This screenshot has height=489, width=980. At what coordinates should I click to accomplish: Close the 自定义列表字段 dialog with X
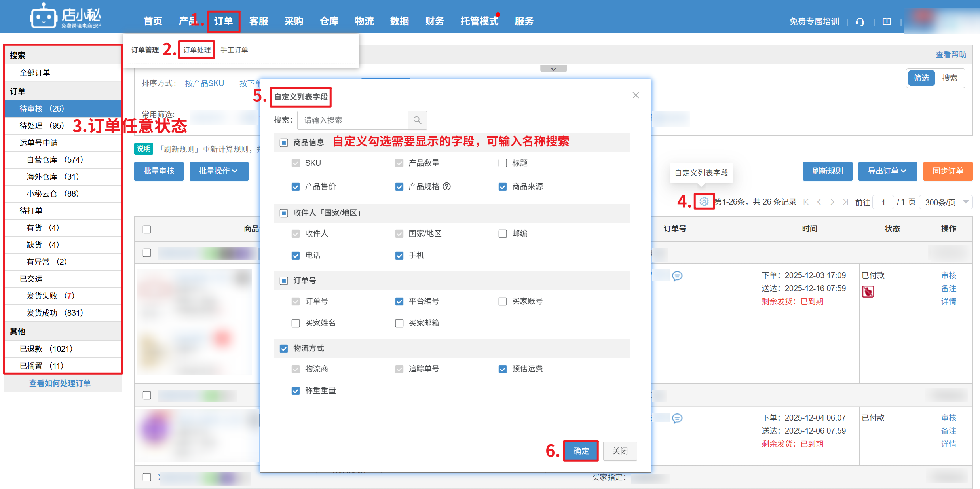coord(636,95)
